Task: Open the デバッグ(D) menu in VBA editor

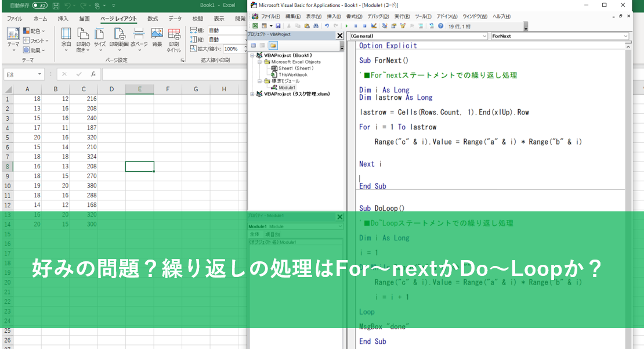Action: pos(378,16)
